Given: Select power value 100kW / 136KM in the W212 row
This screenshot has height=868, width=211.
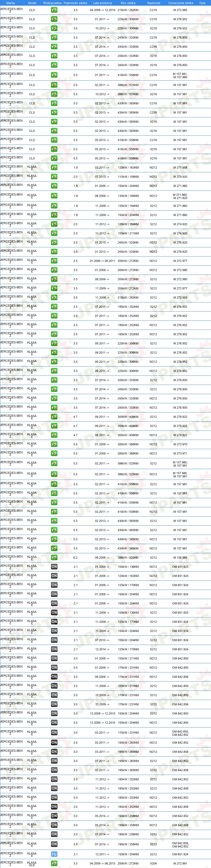Looking at the screenshot, I should [128, 567].
